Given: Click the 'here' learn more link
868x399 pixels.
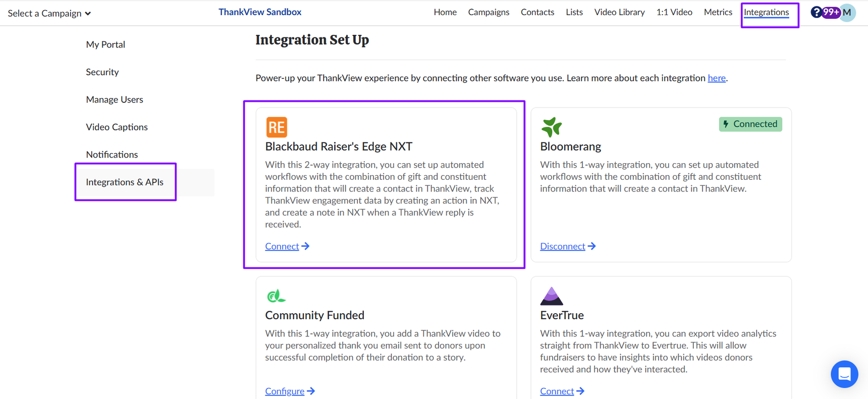Looking at the screenshot, I should click(x=716, y=78).
